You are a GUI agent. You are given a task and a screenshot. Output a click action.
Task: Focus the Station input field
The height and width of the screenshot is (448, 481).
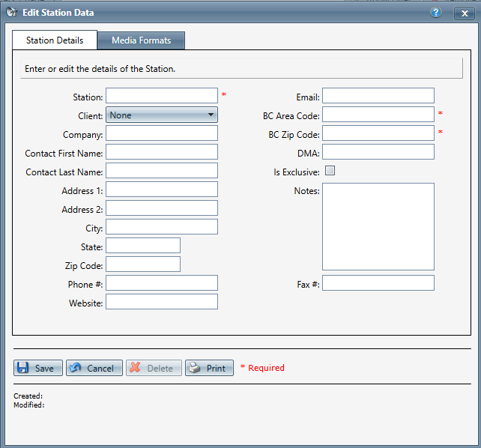[x=162, y=96]
